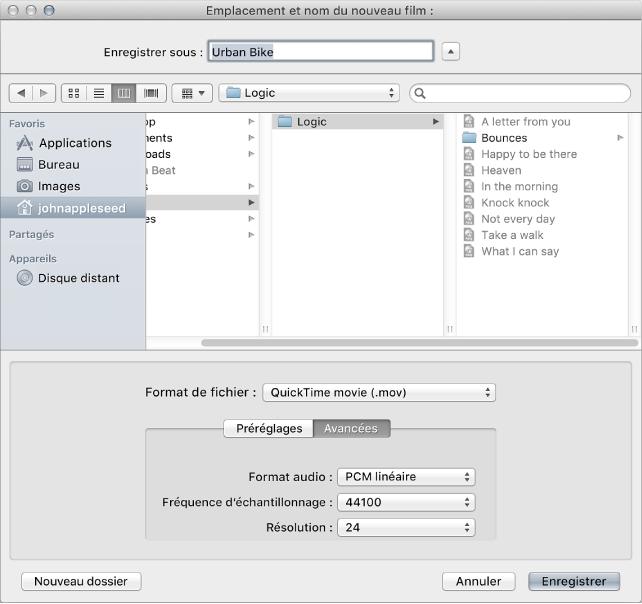
Task: Switch to icon view
Action: [x=74, y=93]
